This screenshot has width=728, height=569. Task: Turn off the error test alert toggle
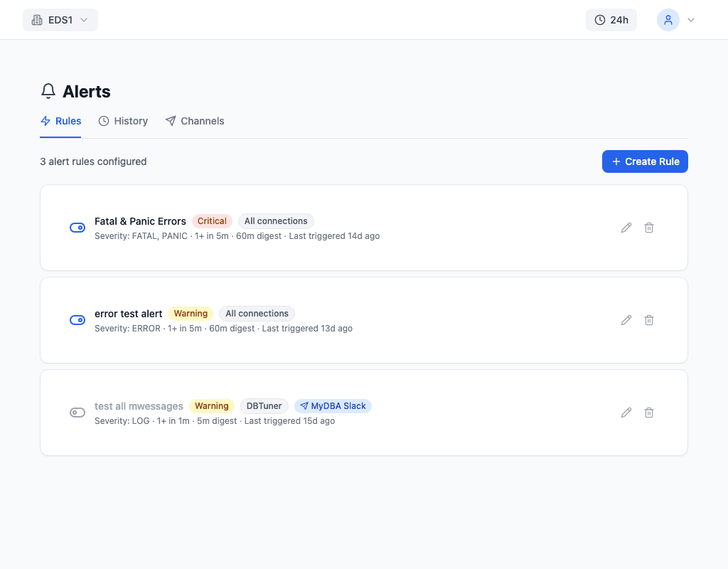[x=77, y=320]
